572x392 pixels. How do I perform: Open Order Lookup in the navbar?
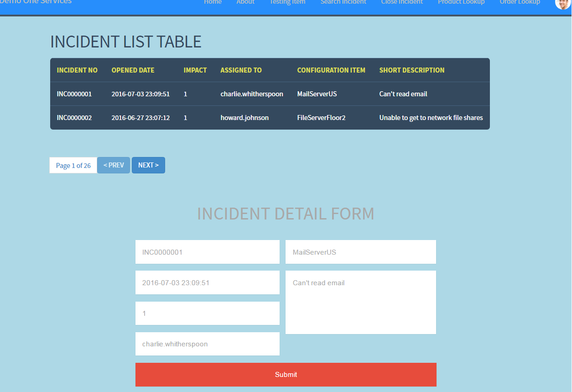[x=520, y=3]
